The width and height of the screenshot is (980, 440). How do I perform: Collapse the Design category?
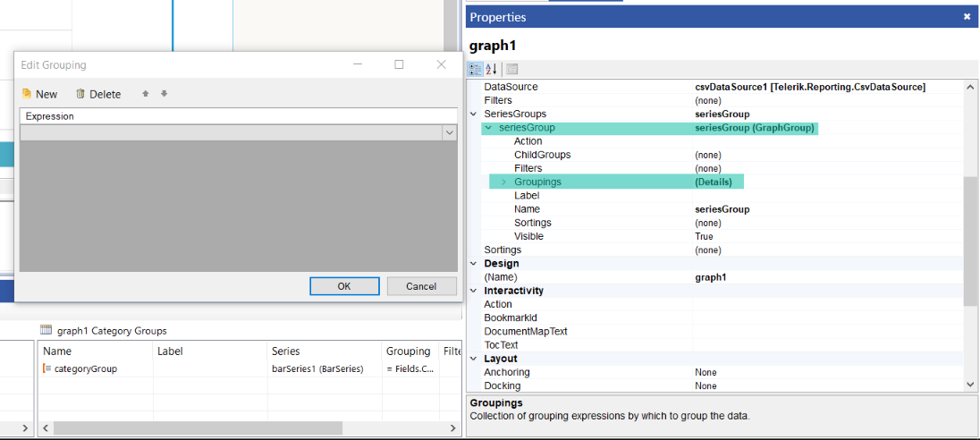tap(472, 263)
